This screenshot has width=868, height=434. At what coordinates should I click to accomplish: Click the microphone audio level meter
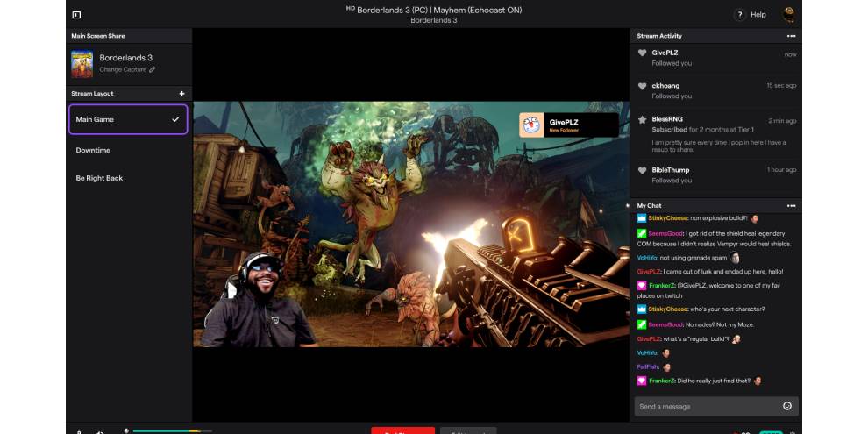coord(172,430)
